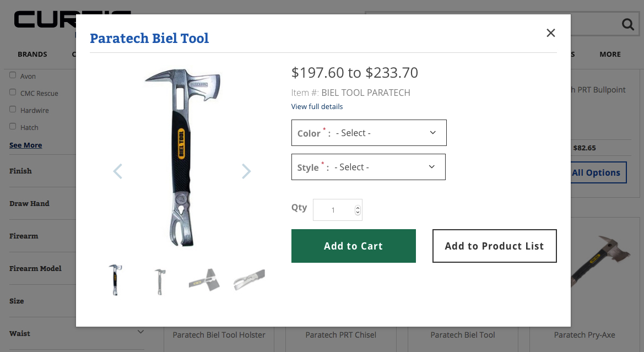Click the green Add to Cart button
Screen dimensions: 644x352
click(353, 246)
